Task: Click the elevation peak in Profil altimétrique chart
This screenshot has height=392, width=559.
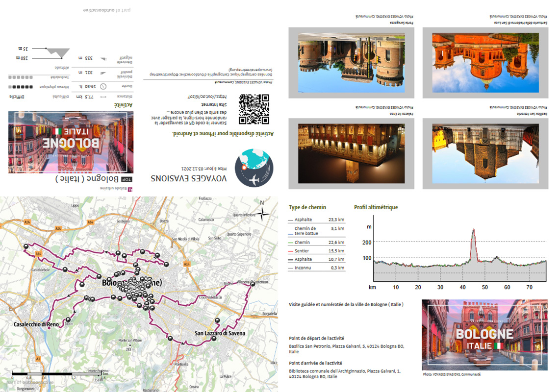Action: click(474, 230)
